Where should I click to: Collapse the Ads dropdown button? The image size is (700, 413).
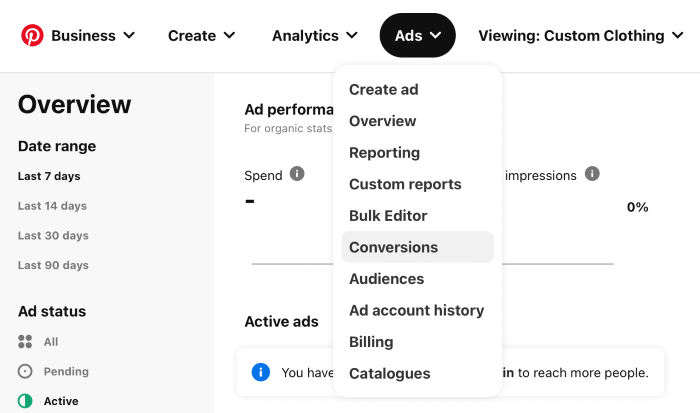pos(417,35)
